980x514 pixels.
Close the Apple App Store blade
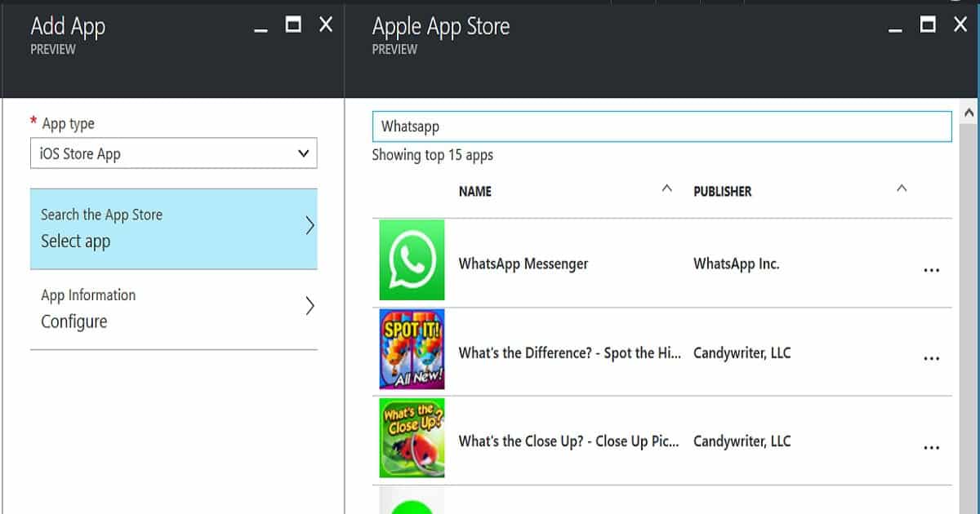[x=960, y=24]
